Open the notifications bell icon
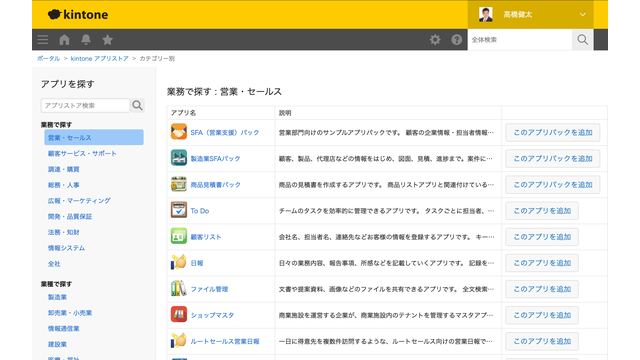 tap(86, 40)
